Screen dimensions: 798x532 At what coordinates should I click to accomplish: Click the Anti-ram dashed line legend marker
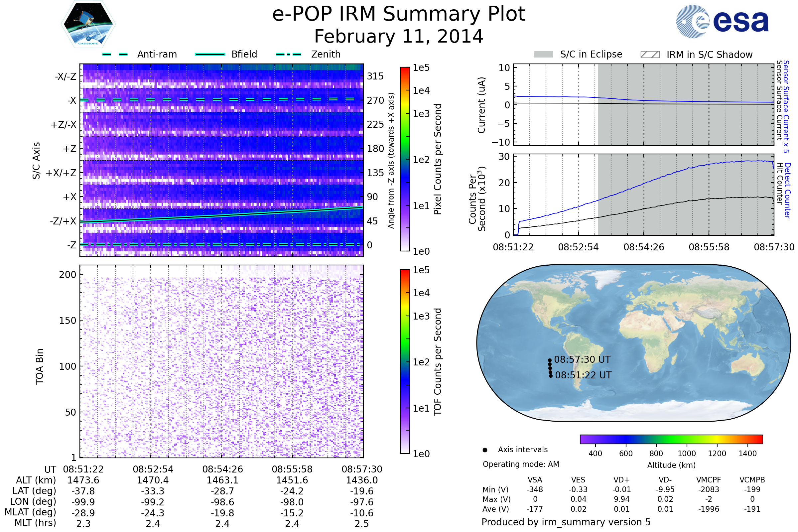point(115,54)
